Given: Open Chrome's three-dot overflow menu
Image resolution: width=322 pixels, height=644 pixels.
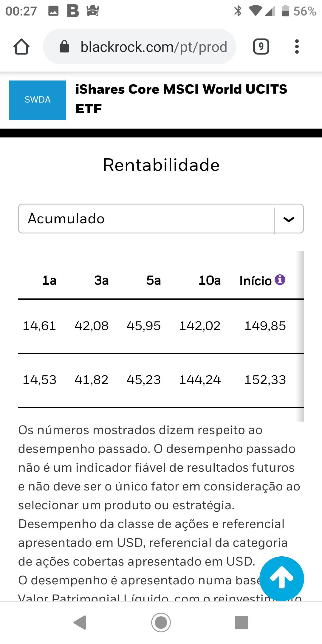Looking at the screenshot, I should (297, 47).
